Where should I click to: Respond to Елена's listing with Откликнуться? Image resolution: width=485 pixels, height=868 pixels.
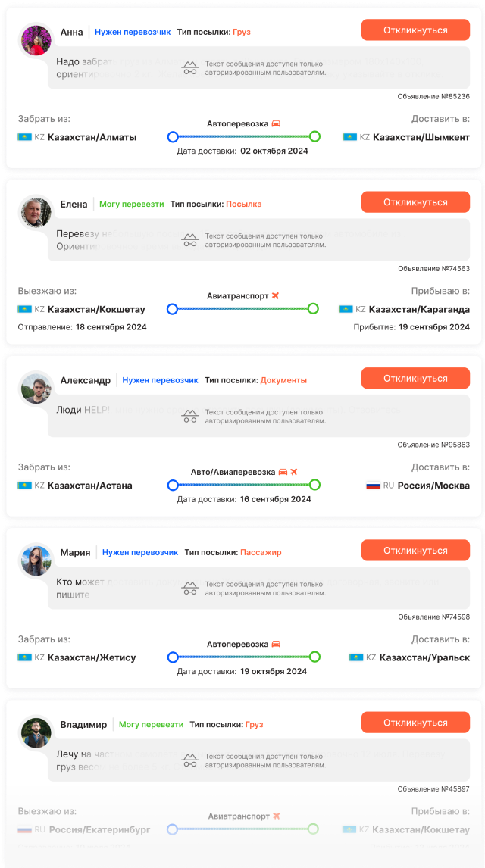pyautogui.click(x=415, y=202)
